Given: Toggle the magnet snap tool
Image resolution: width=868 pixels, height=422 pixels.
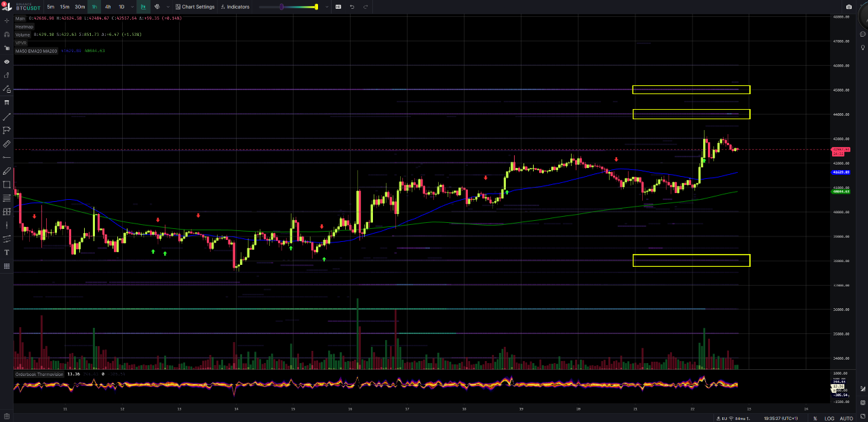Looking at the screenshot, I should [x=7, y=34].
